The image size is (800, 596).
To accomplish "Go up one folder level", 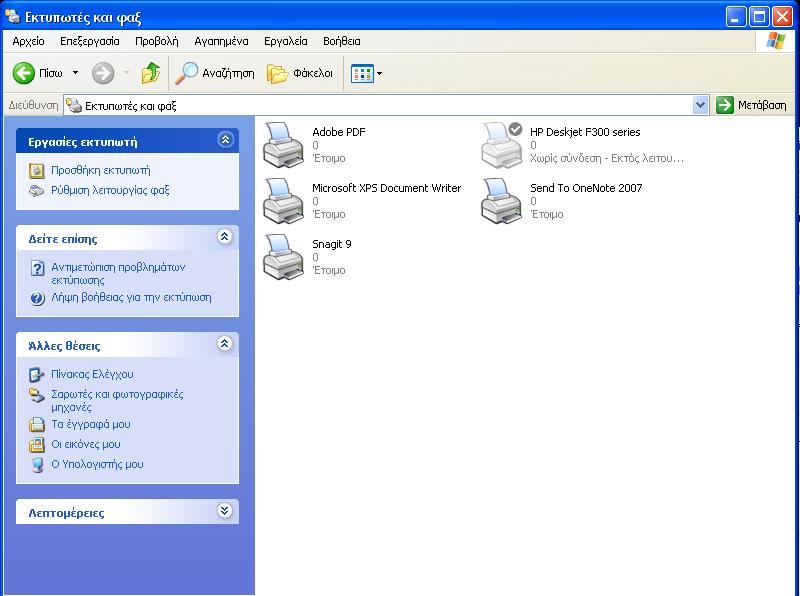I will 151,73.
